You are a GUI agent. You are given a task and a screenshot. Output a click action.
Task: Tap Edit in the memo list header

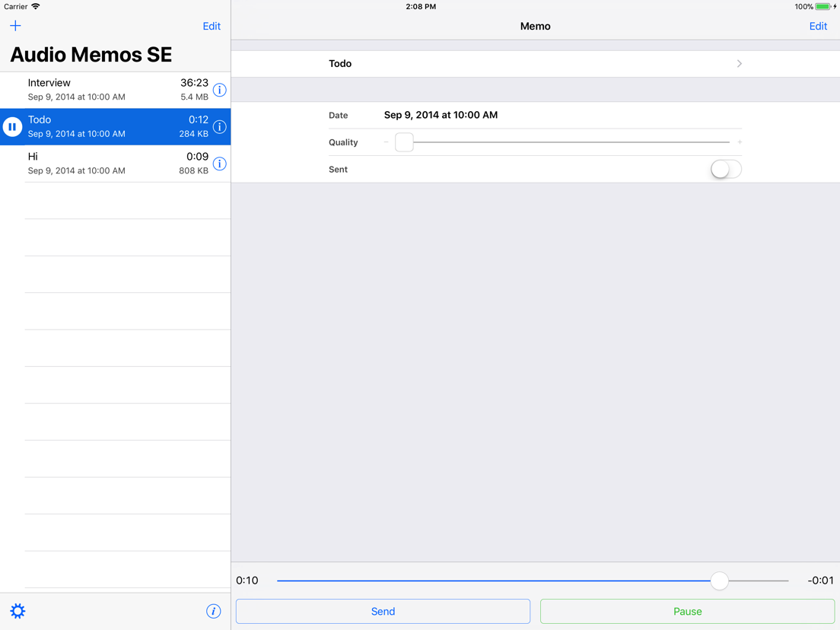click(x=212, y=26)
